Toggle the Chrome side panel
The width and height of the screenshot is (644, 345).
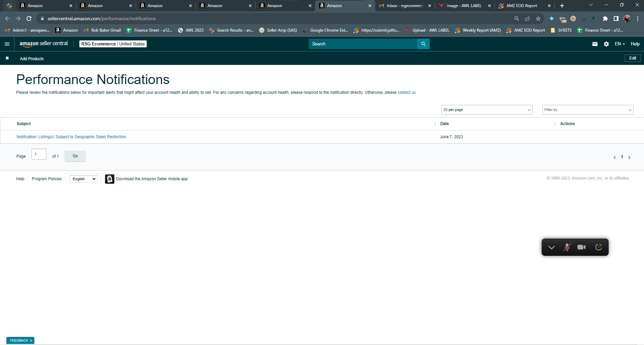tap(616, 18)
